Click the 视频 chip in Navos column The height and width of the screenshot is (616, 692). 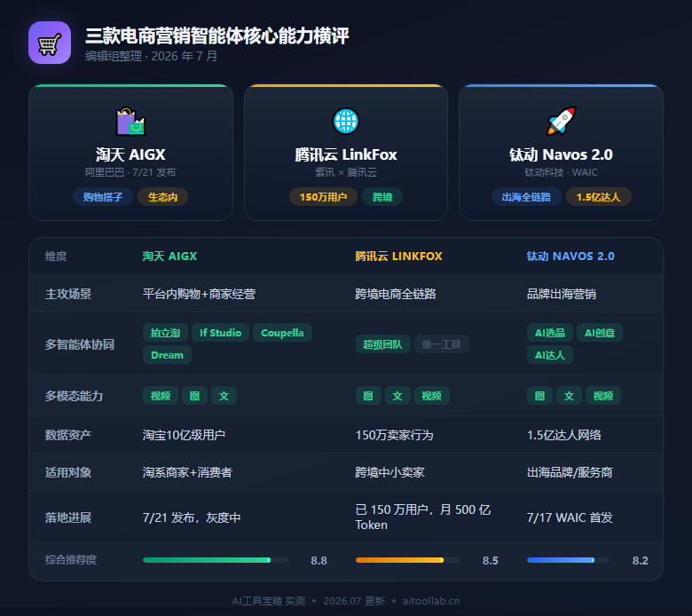point(603,396)
